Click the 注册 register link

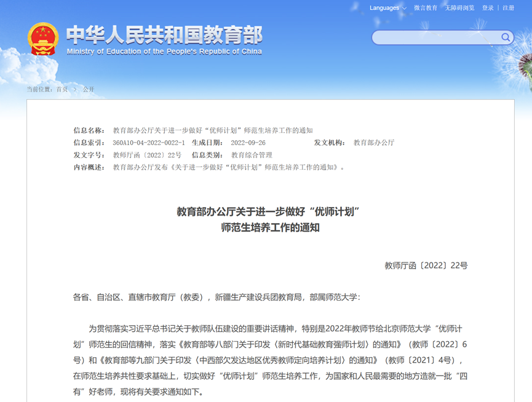coord(508,8)
